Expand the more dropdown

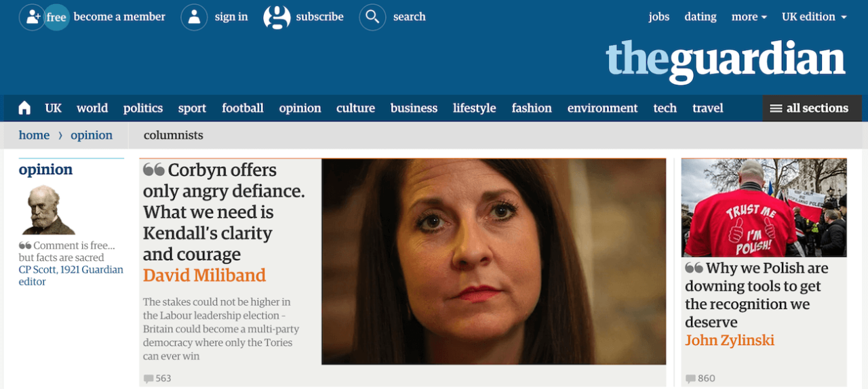click(x=749, y=17)
